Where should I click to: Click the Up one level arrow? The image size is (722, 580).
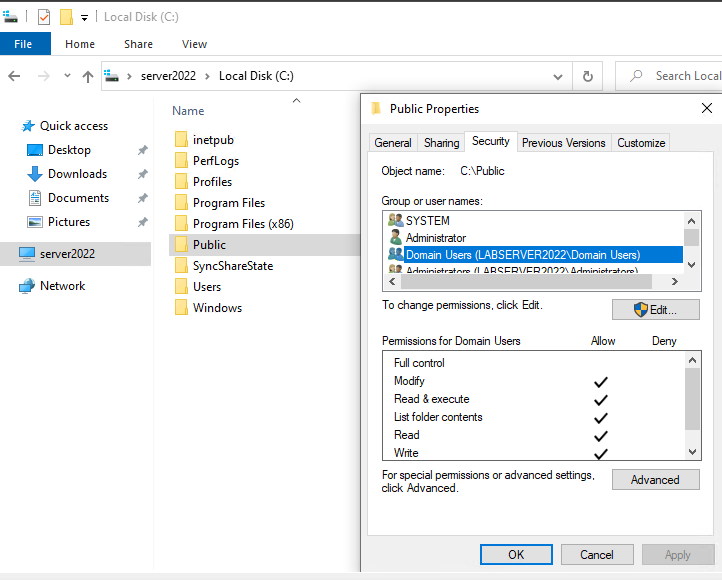[x=88, y=76]
